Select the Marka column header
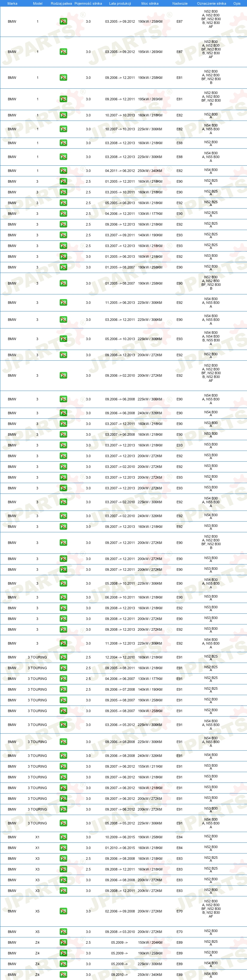 point(12,3)
